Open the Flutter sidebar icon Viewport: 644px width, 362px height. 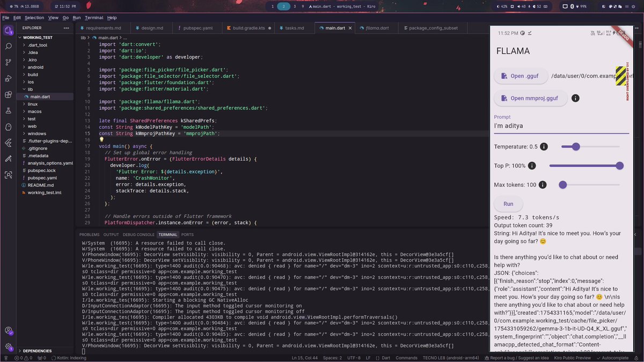pyautogui.click(x=8, y=143)
